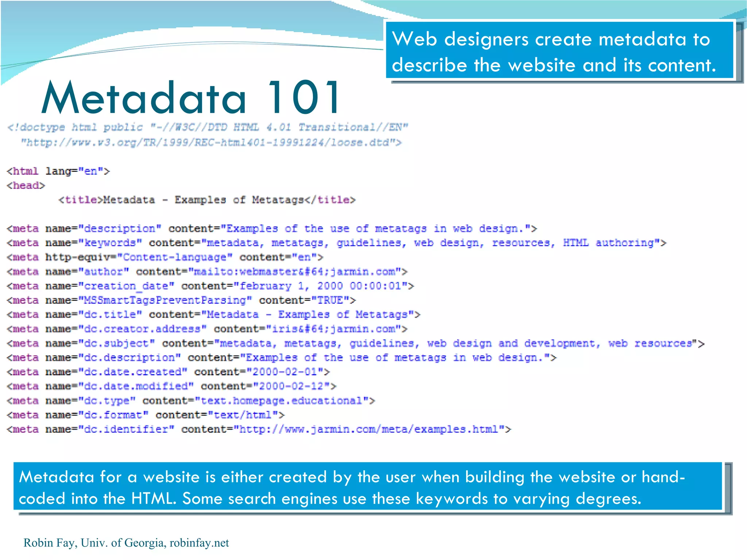Viewport: 747px width, 560px height.
Task: Click the http-equiv Content-language meta line
Action: [165, 257]
